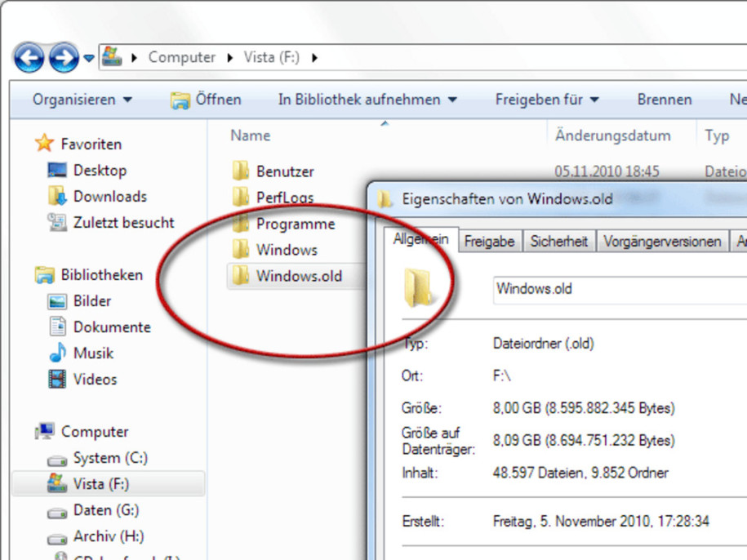The height and width of the screenshot is (560, 747).
Task: Click the Windows.old name field in properties
Action: [x=620, y=289]
